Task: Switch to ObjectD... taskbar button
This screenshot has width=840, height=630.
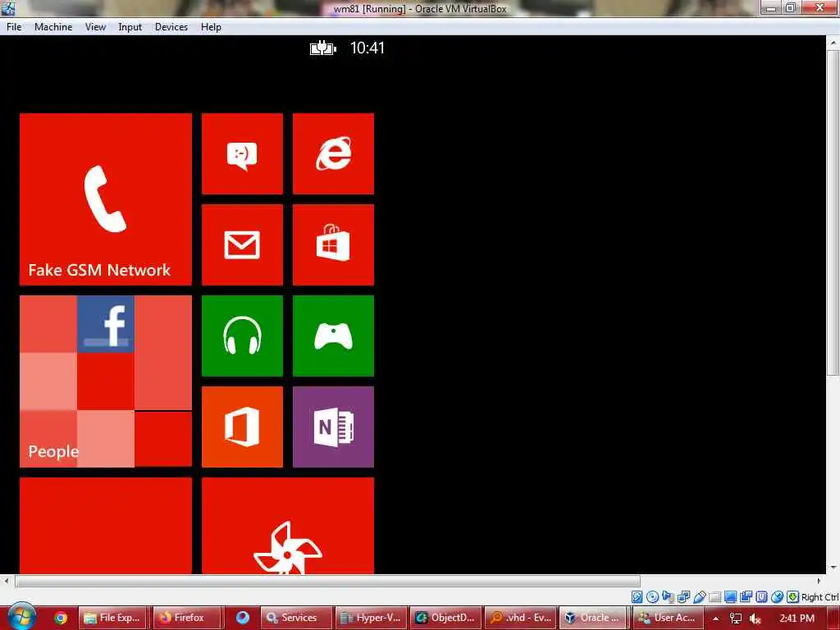Action: click(445, 618)
